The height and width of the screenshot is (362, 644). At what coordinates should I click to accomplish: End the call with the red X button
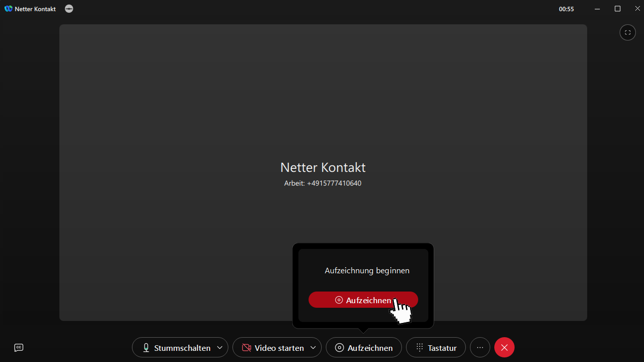click(x=504, y=347)
